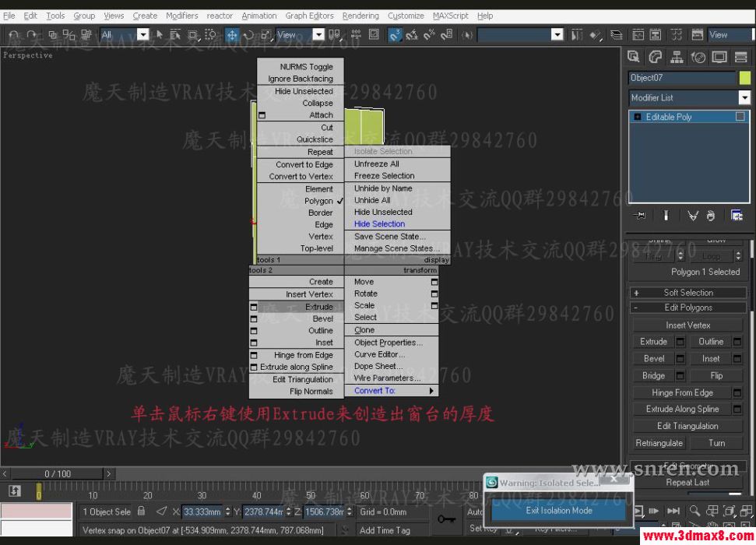Choose the Select Object arrow tool
Image resolution: width=756 pixels, height=545 pixels.
point(160,34)
